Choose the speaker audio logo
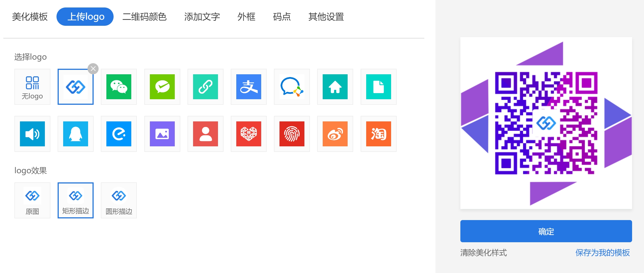The image size is (644, 273). [32, 134]
